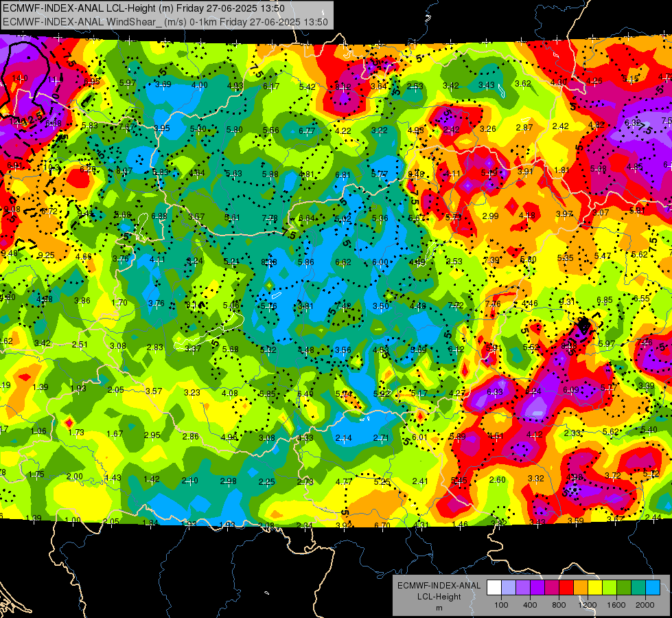Click the legend tick label 1200
672x618 pixels.
587,605
